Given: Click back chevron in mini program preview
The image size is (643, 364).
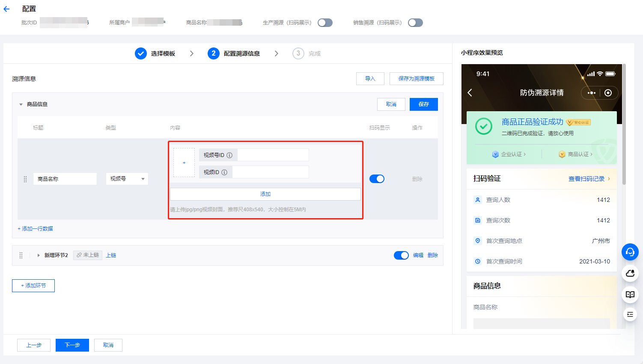Looking at the screenshot, I should (x=470, y=93).
